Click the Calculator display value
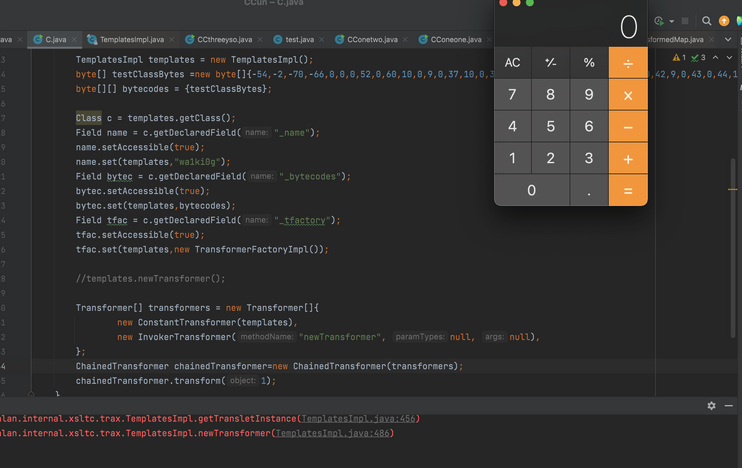Viewport: 742px width, 468px height. tap(628, 27)
